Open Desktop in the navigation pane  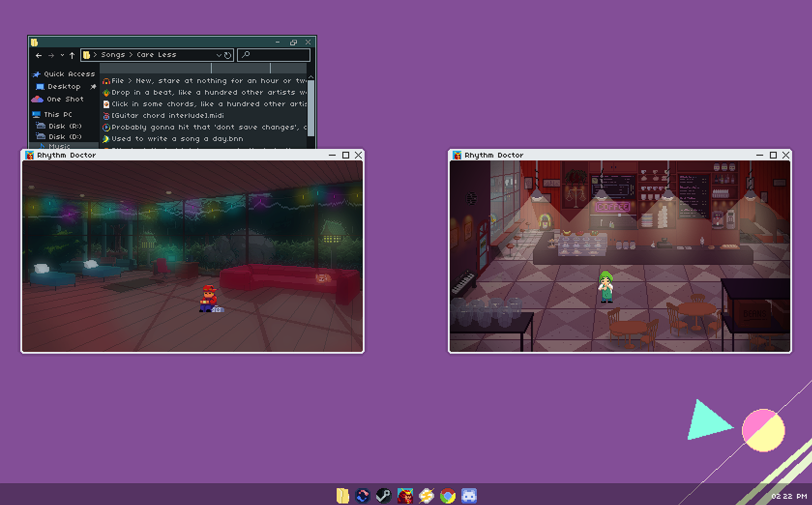[64, 87]
